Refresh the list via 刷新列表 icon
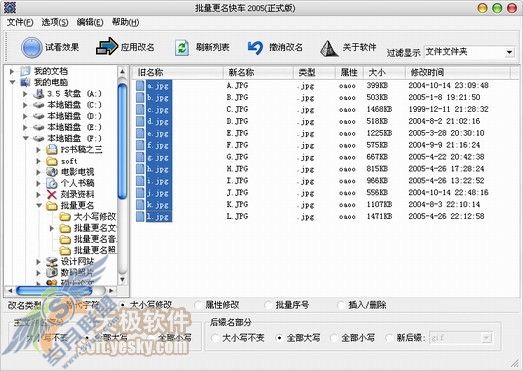 click(182, 47)
